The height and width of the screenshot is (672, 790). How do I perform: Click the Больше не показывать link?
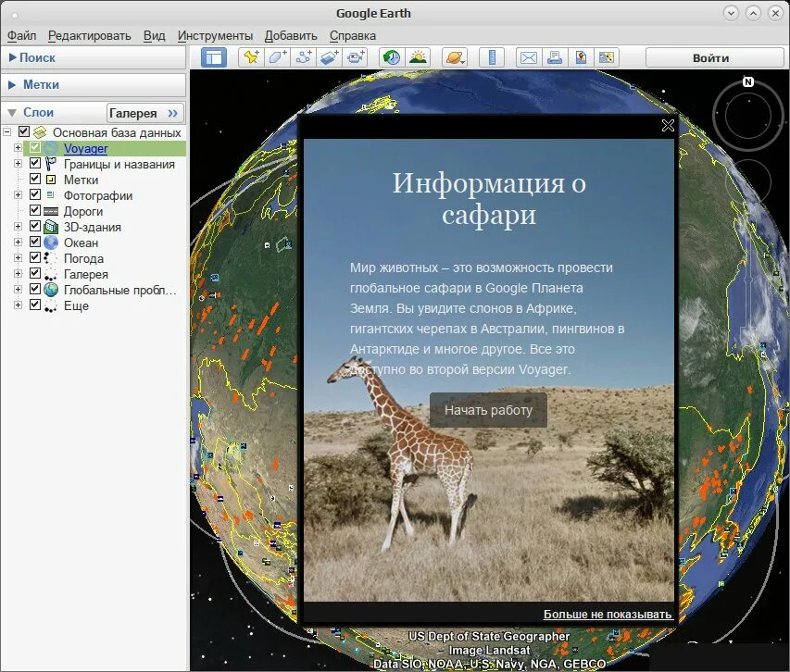pos(608,614)
